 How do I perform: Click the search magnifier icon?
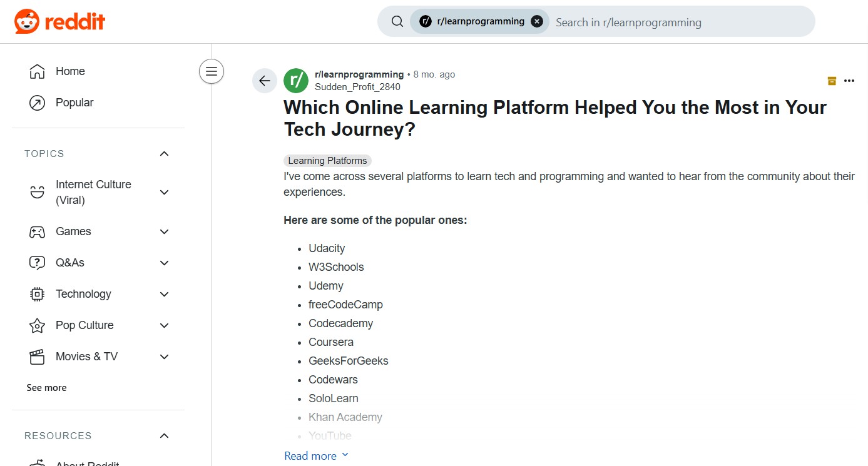[397, 22]
